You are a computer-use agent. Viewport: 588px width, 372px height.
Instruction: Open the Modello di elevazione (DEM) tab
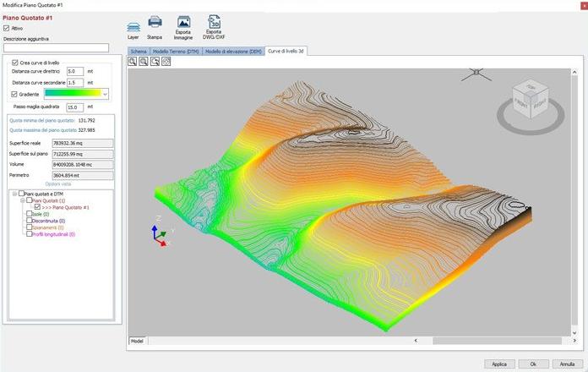pos(233,52)
